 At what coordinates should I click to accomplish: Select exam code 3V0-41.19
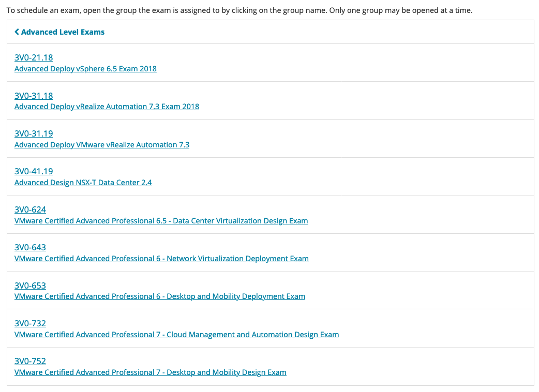tap(34, 171)
